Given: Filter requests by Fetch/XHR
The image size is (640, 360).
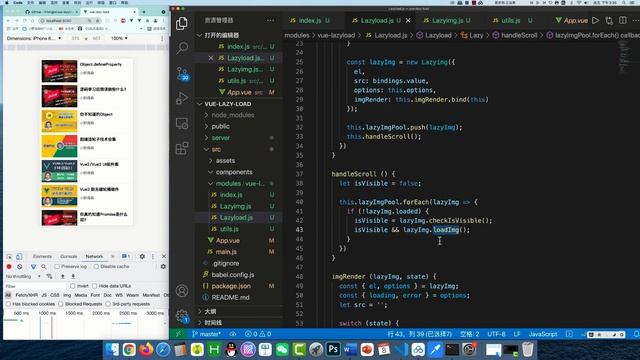Looking at the screenshot, I should 27,295.
